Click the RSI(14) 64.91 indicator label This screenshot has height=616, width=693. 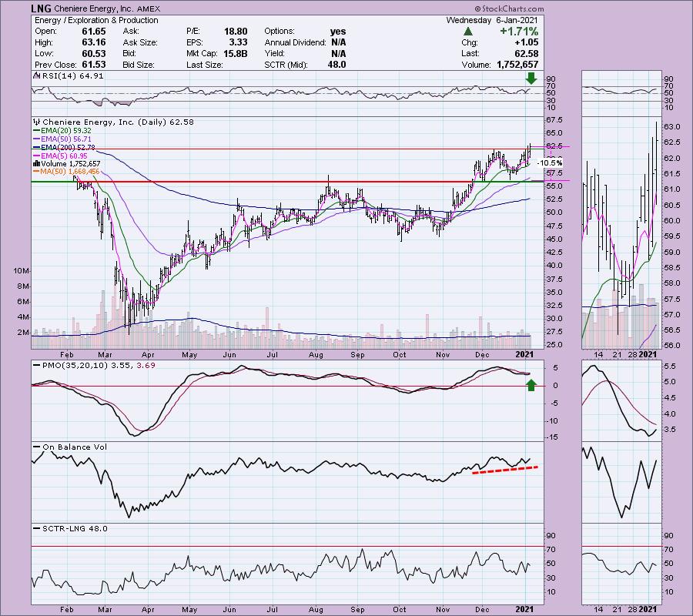(x=72, y=76)
